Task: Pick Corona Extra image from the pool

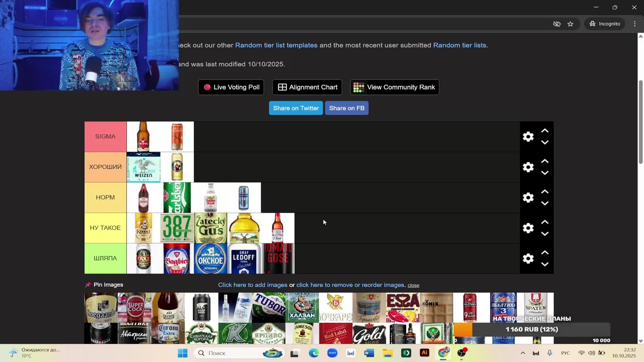Action: click(x=168, y=333)
